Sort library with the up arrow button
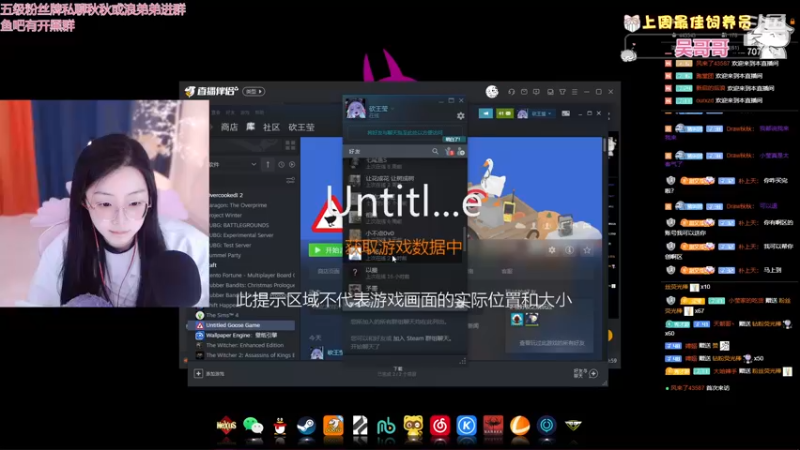 [267, 164]
